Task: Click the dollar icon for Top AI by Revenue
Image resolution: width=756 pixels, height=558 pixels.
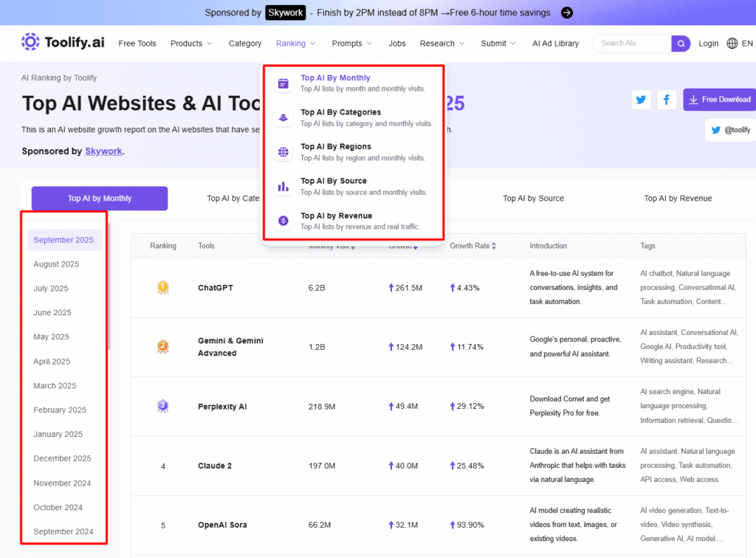Action: click(283, 221)
